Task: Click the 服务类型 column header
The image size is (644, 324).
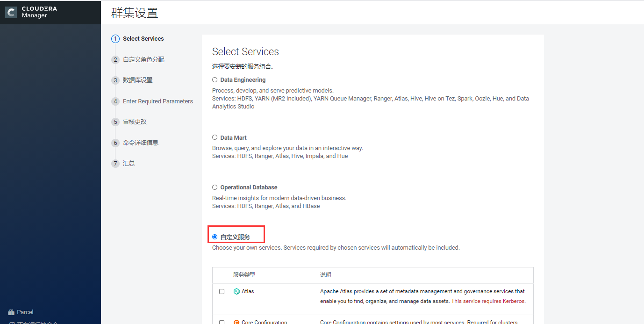Action: coord(244,275)
